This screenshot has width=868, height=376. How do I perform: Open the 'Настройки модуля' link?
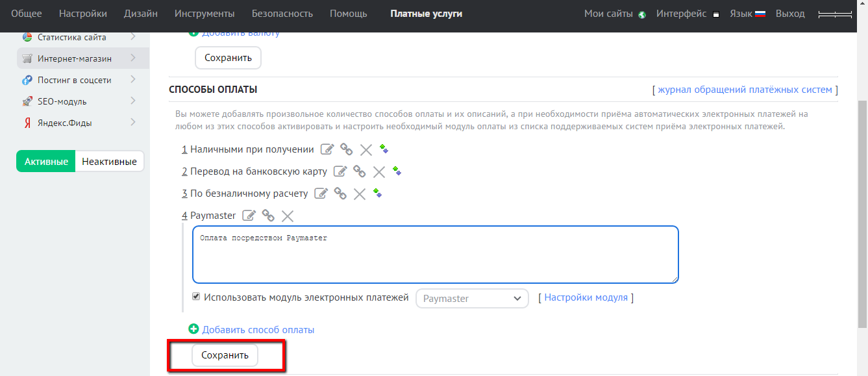586,297
